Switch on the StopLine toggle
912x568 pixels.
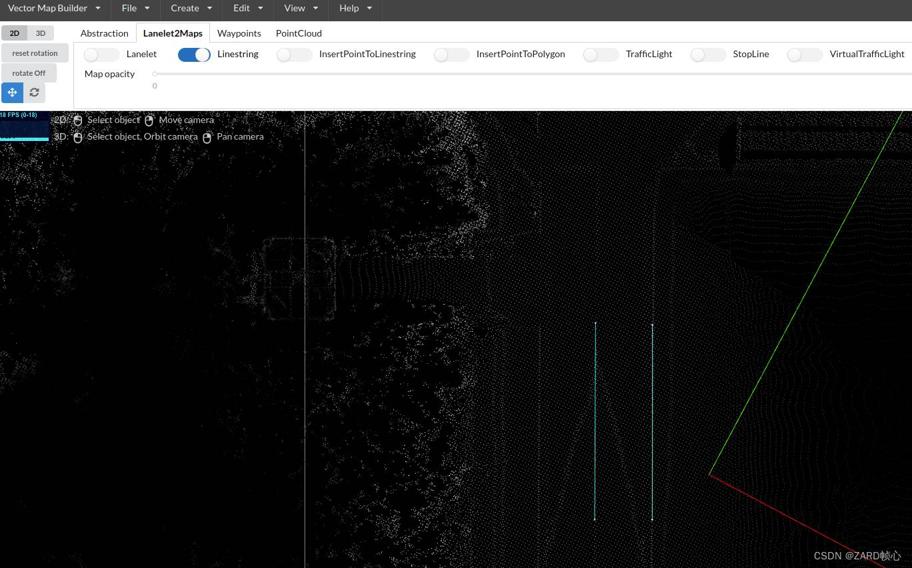click(708, 54)
